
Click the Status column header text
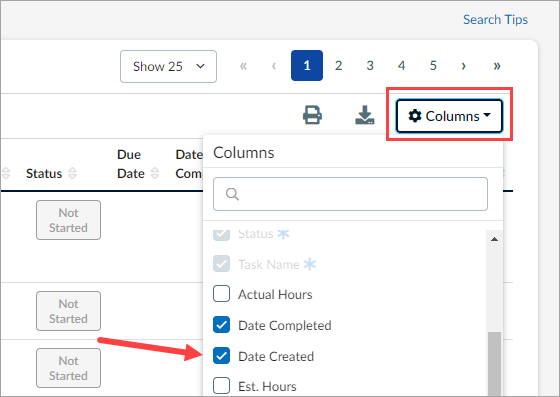coord(44,174)
